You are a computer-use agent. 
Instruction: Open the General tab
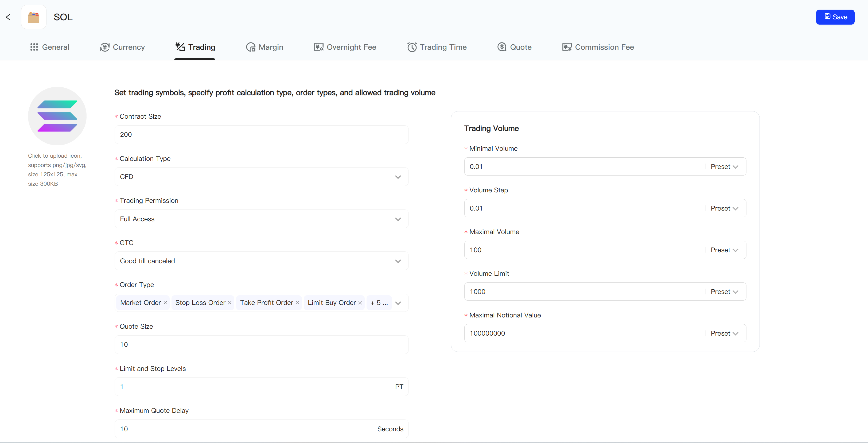[x=49, y=47]
